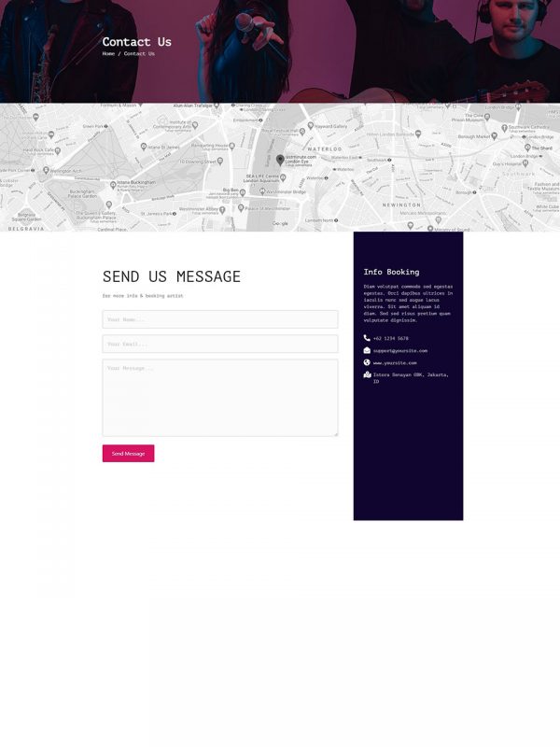Click the globe website icon
560x747 pixels.
[367, 362]
